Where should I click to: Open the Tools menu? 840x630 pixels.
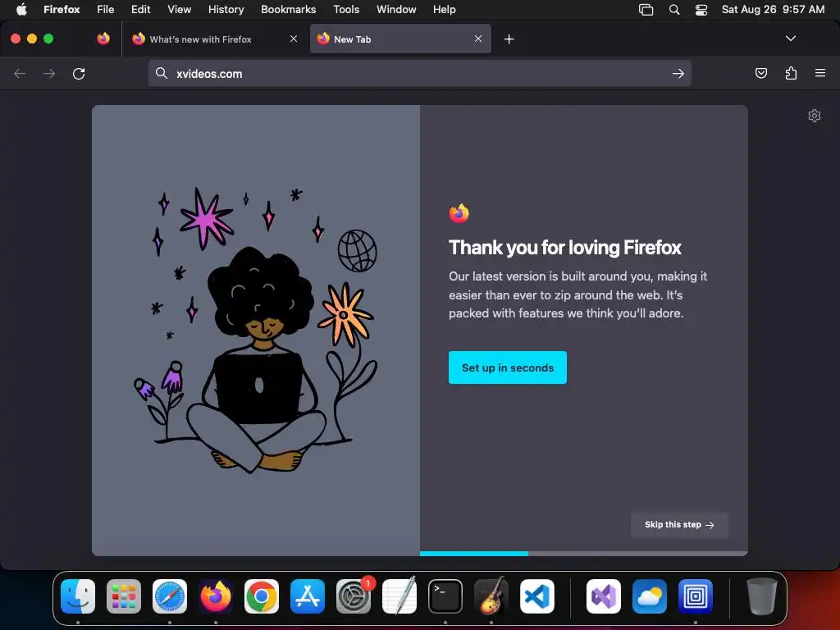tap(346, 9)
